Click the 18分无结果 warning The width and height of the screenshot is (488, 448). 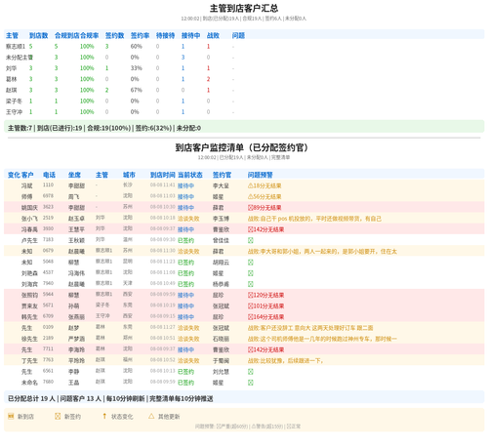click(x=264, y=185)
